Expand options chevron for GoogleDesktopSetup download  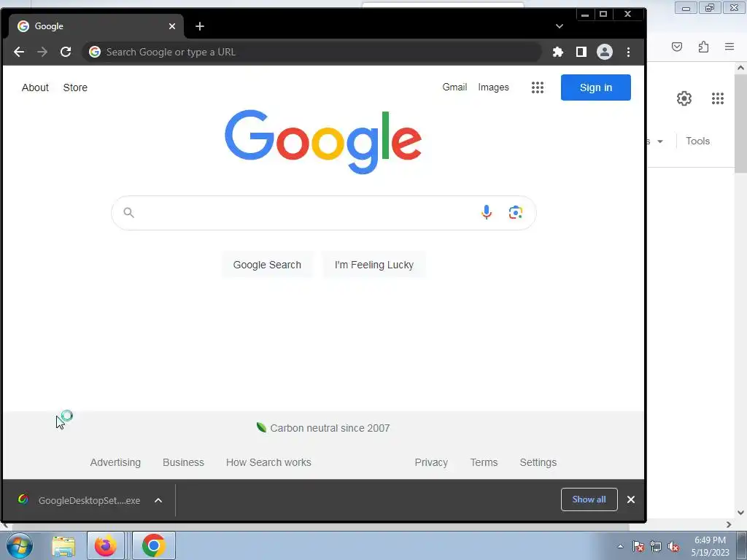[x=158, y=500]
